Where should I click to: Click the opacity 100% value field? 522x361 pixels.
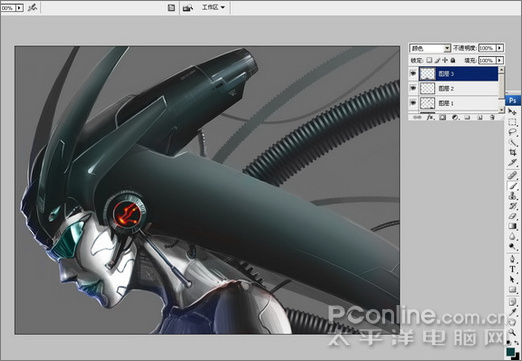click(x=487, y=48)
